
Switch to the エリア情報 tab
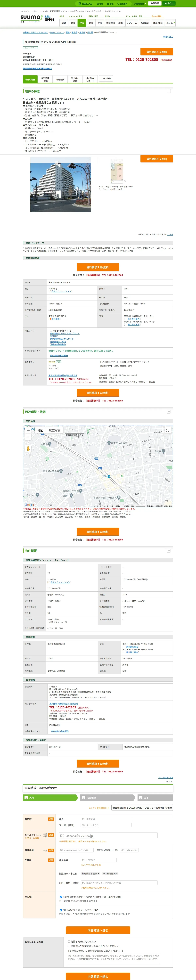[106, 78]
